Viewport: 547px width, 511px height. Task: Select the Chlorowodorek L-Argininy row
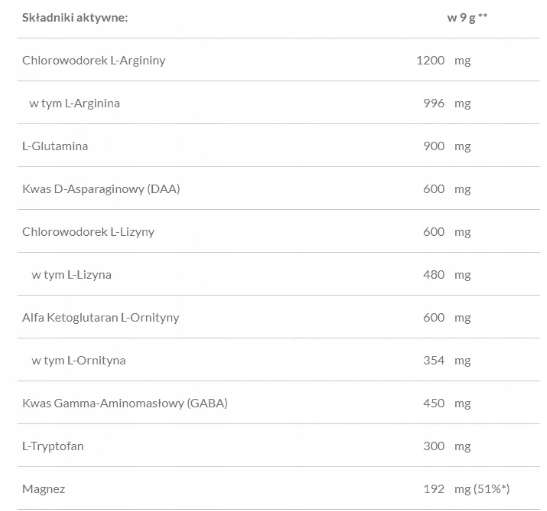pyautogui.click(x=279, y=60)
